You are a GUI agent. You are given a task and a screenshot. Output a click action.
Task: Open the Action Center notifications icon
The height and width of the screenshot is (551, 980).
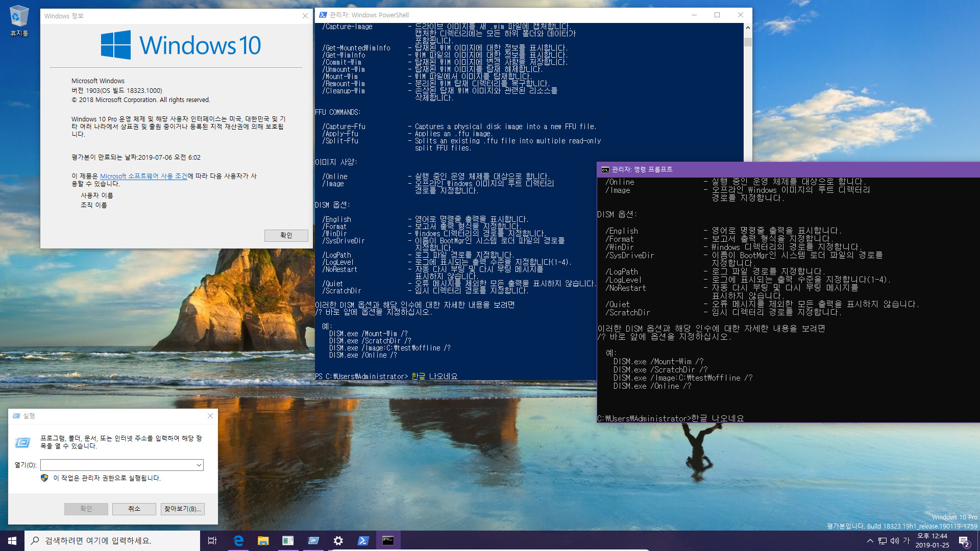(964, 541)
